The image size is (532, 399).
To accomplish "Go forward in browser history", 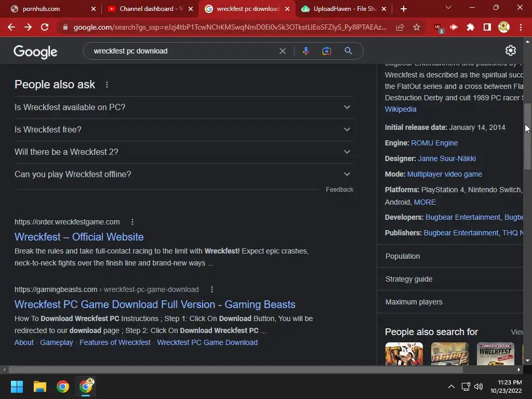I will pos(28,27).
